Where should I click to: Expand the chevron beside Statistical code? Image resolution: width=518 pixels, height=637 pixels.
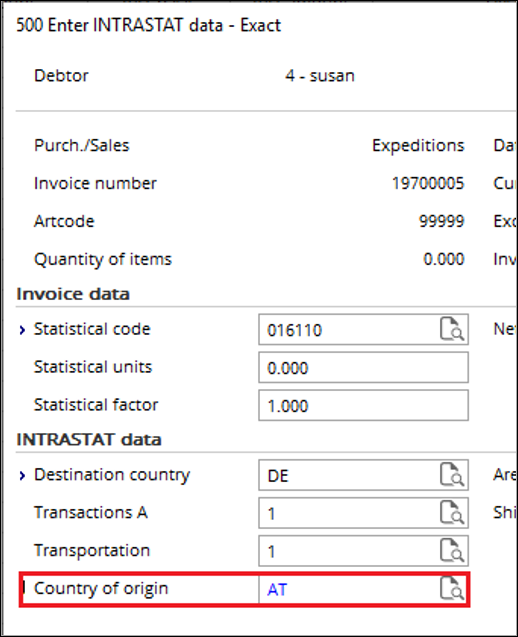tap(22, 330)
